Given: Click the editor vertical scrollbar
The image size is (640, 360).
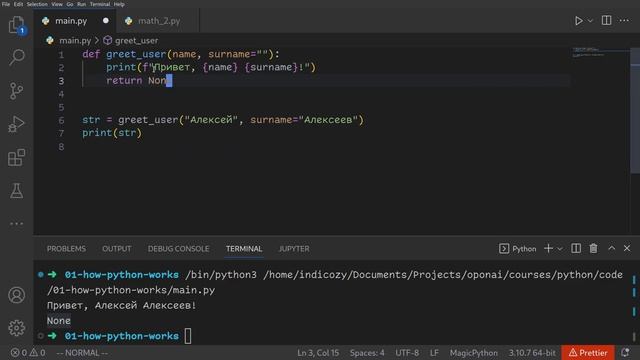Looking at the screenshot, I should 635,111.
